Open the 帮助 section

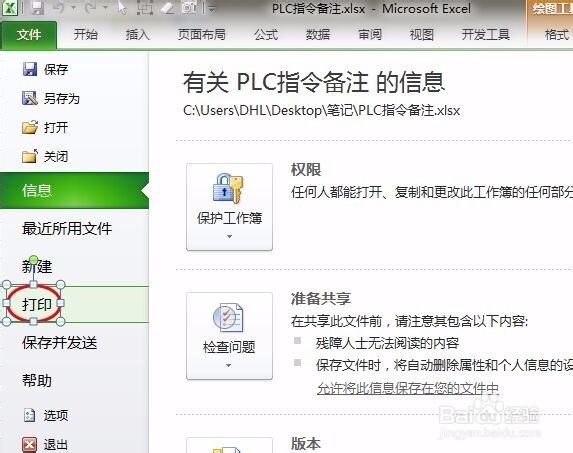[x=37, y=381]
